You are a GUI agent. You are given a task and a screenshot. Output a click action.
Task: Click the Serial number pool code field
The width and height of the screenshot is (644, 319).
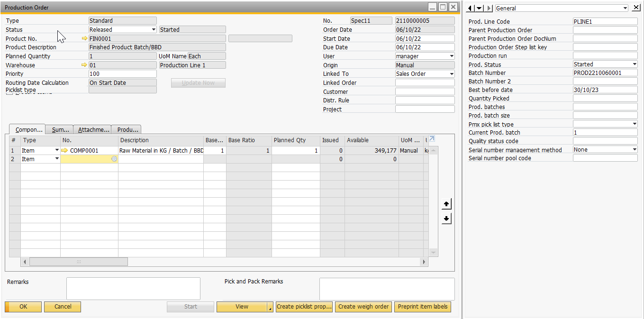coord(605,158)
